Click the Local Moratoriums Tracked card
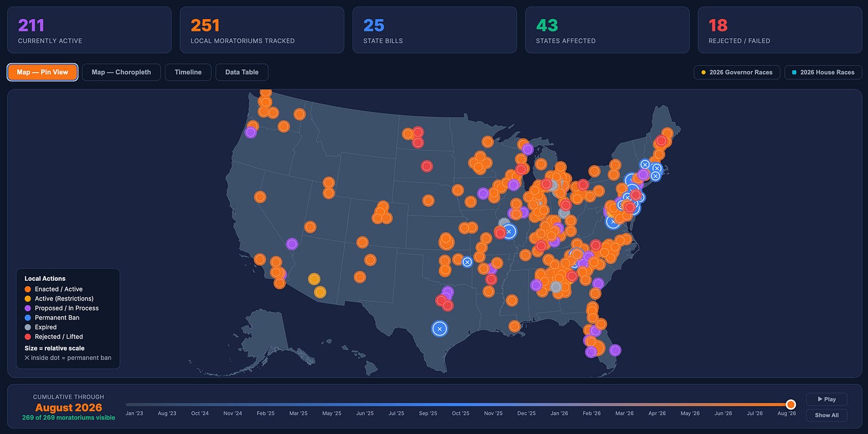This screenshot has width=868, height=434. point(262,30)
